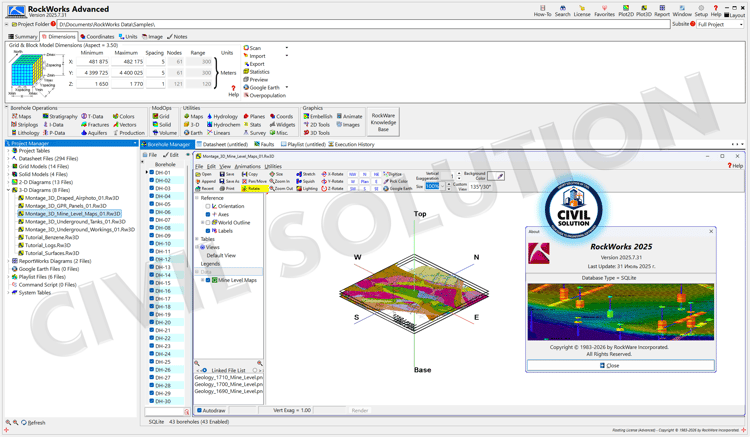750x437 pixels.
Task: Click Close in the About dialog
Action: pyautogui.click(x=620, y=365)
